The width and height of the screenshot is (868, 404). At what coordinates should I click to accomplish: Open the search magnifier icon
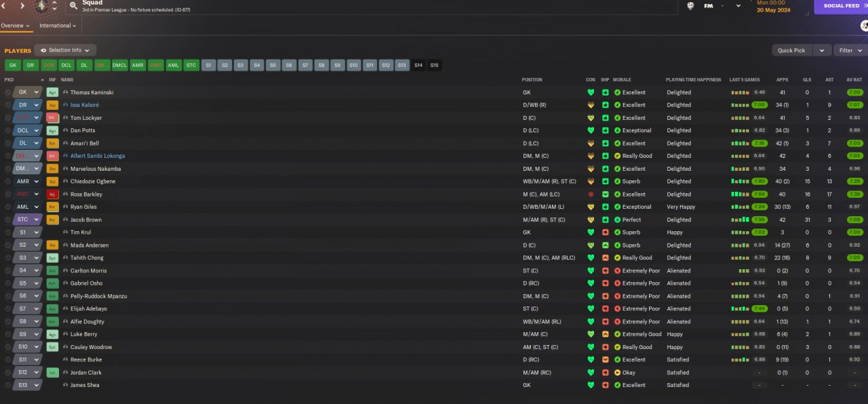point(73,6)
